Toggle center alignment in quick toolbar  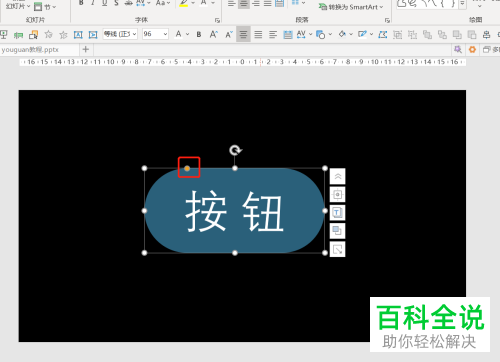tap(243, 34)
